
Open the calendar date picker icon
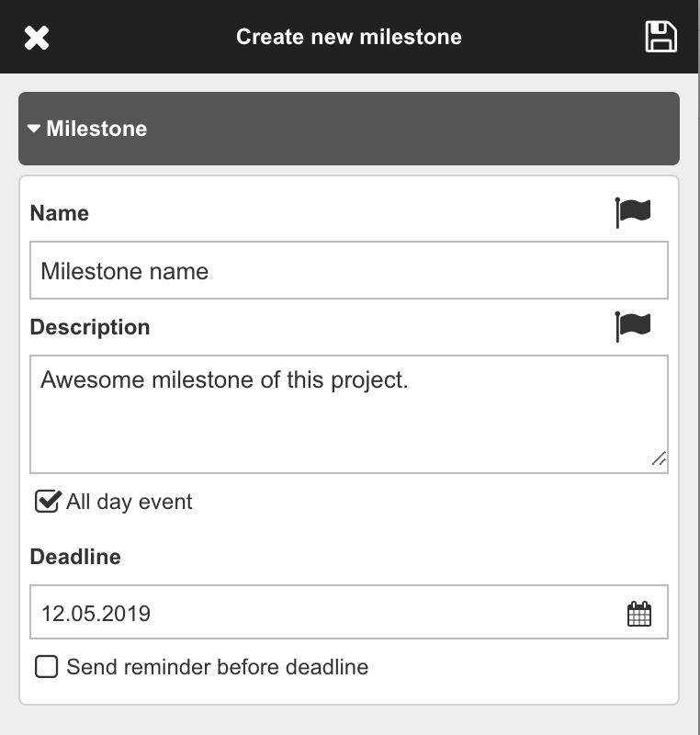pyautogui.click(x=639, y=614)
